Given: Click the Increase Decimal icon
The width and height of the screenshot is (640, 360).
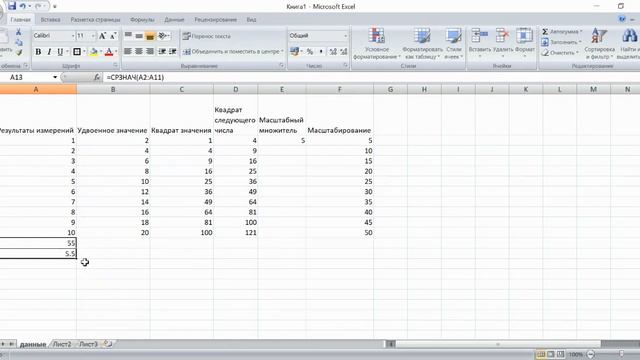Looking at the screenshot, I should coord(333,51).
